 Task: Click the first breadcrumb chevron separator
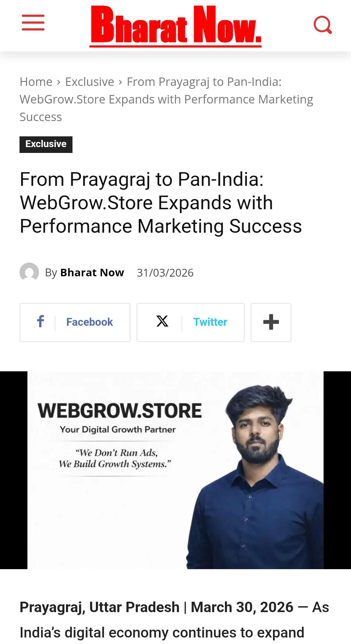click(x=59, y=82)
